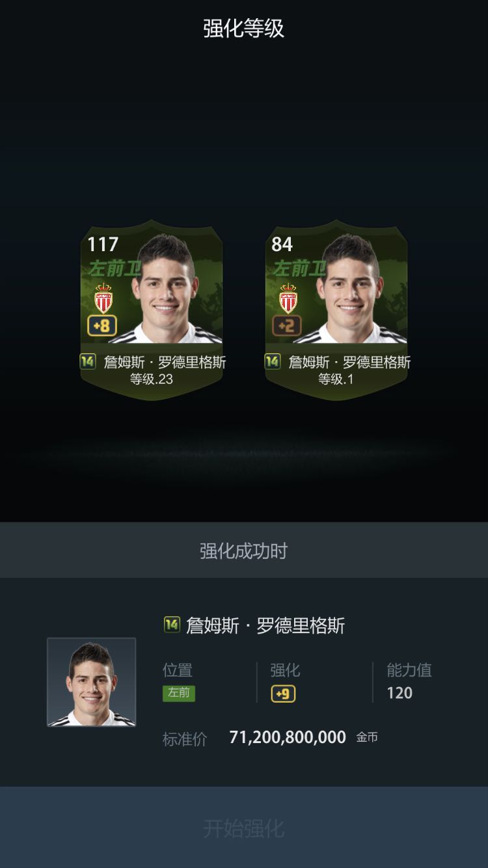
Task: Tap the +2 enhancement badge
Action: pos(287,325)
